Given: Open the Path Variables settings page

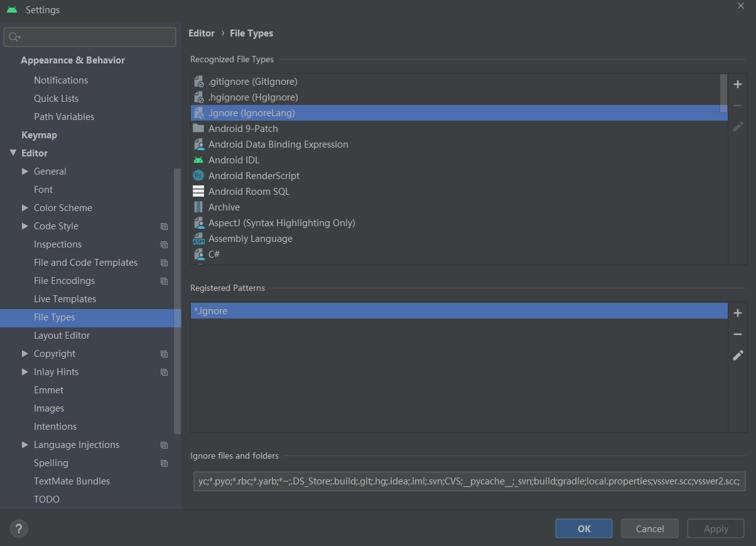Looking at the screenshot, I should click(x=64, y=116).
